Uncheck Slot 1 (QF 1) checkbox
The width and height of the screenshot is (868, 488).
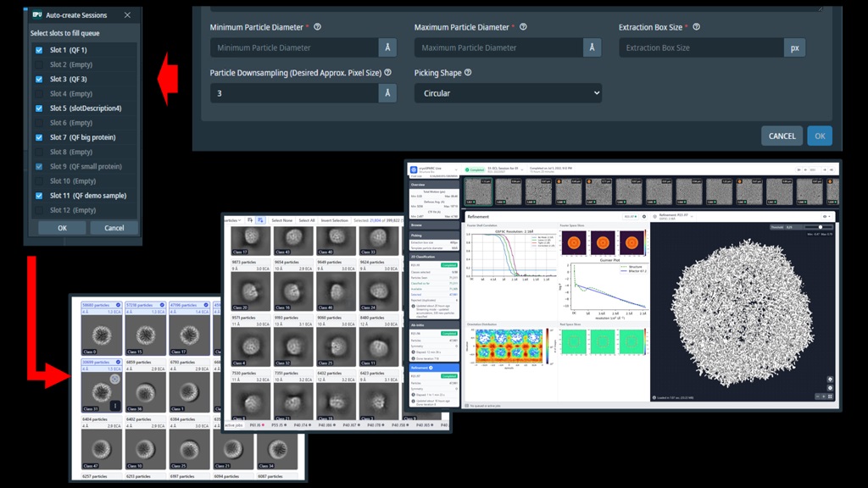point(39,50)
